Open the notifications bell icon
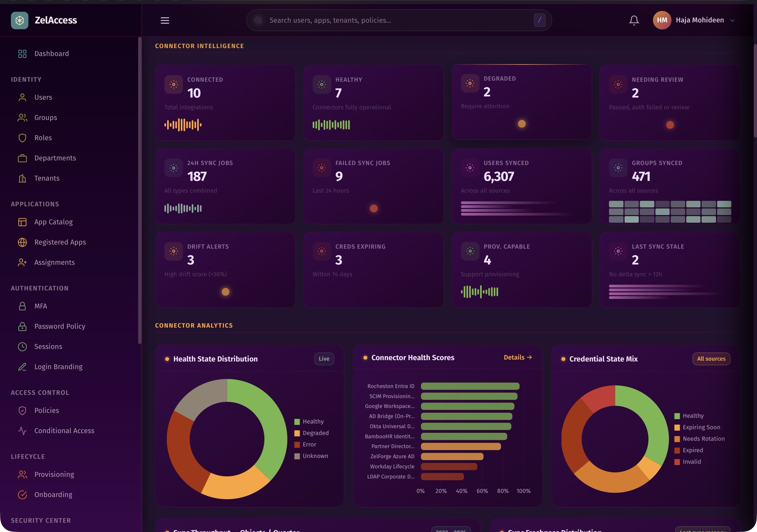 [634, 20]
